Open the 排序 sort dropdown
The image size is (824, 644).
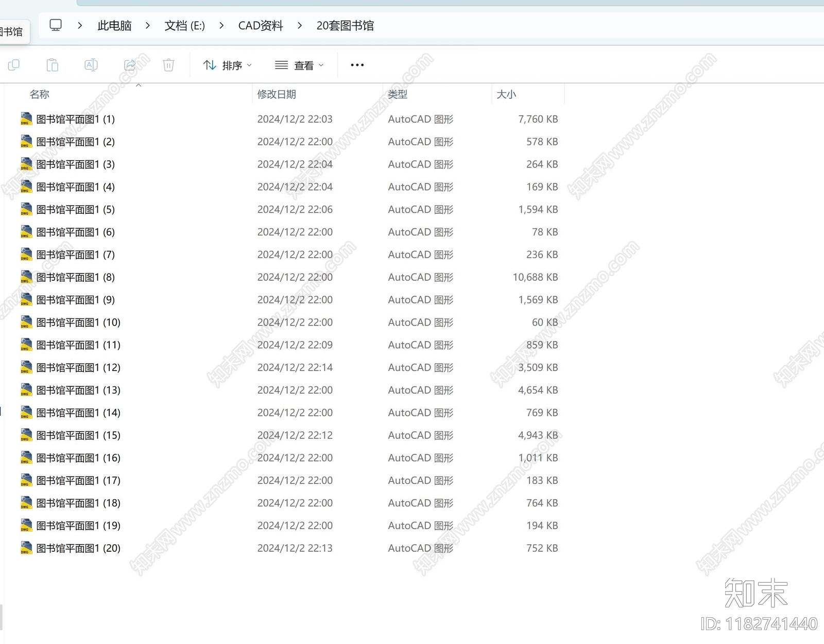(227, 65)
